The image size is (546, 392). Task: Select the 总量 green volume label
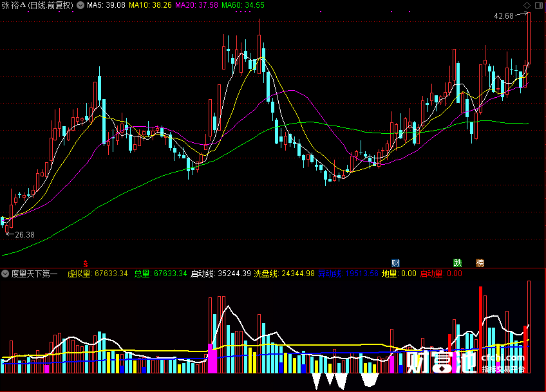(x=160, y=274)
